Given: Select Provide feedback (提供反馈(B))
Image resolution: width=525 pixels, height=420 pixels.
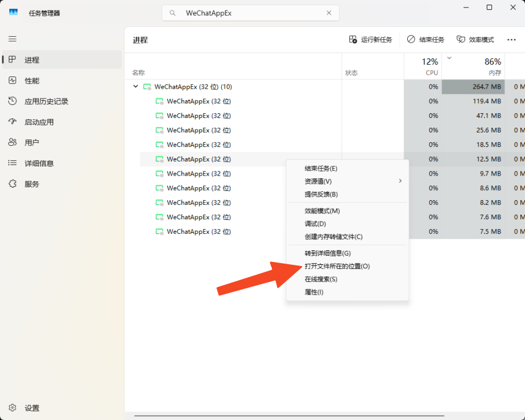Looking at the screenshot, I should tap(348, 194).
